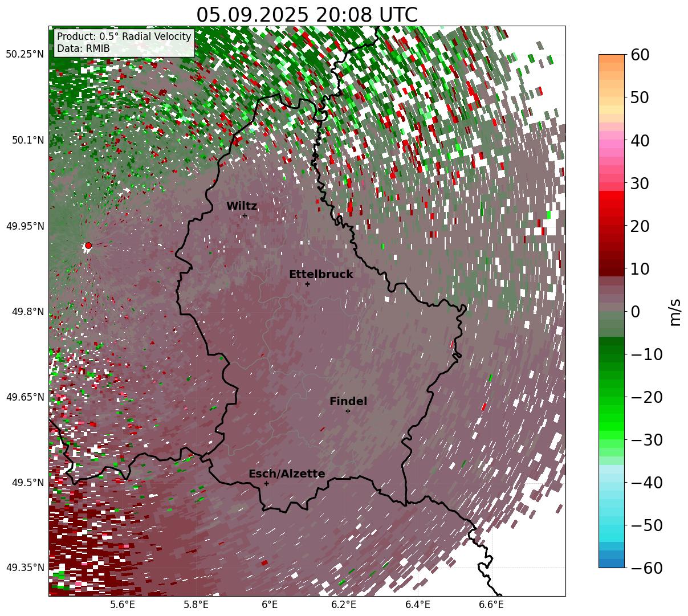Click the 6.2°E longitude tick label
The image size is (688, 616).
(x=344, y=605)
